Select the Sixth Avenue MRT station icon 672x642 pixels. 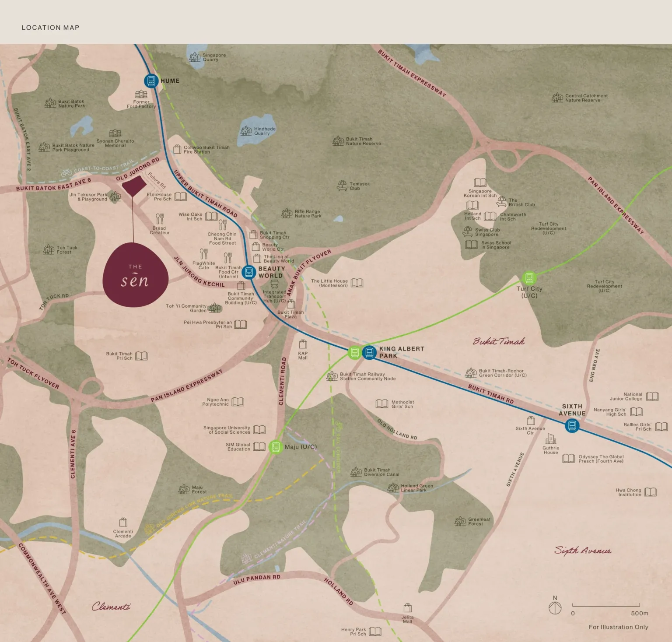pyautogui.click(x=572, y=425)
